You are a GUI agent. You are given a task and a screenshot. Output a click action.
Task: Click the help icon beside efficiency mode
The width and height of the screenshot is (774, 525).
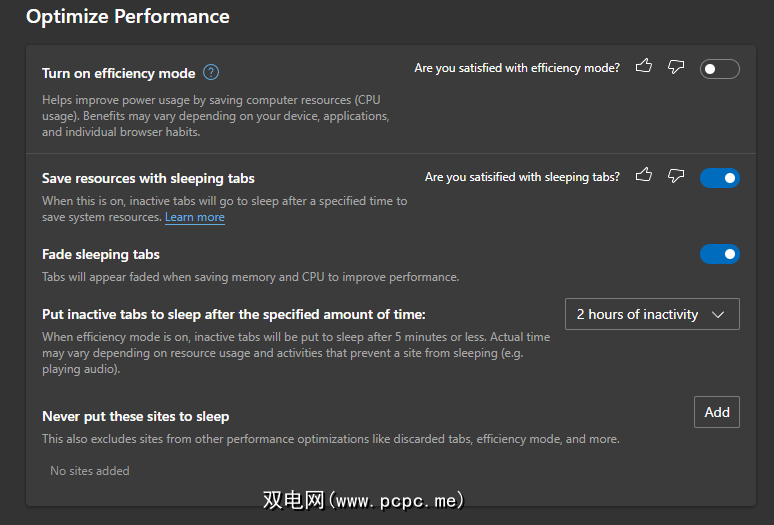coord(211,72)
